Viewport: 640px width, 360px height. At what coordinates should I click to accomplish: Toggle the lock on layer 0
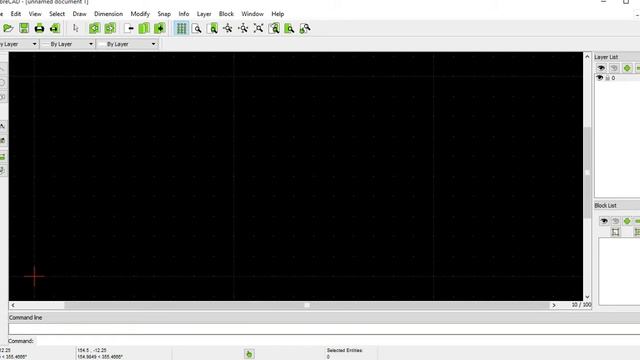607,78
